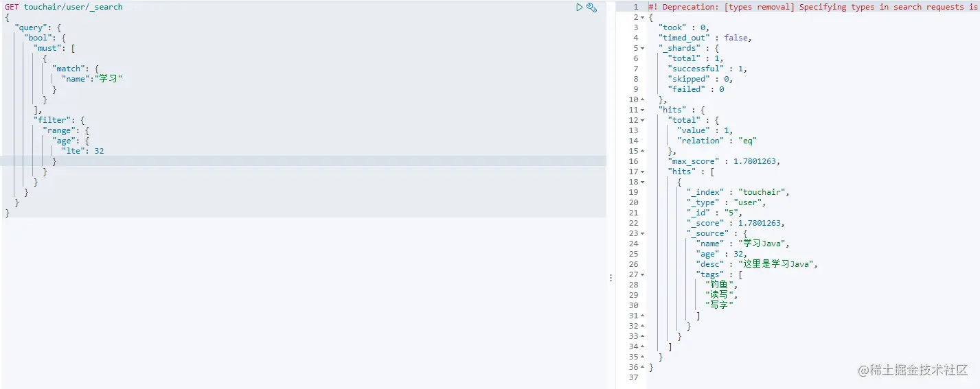
Task: Fold the "tags" array arrow on line 27
Action: (x=643, y=274)
